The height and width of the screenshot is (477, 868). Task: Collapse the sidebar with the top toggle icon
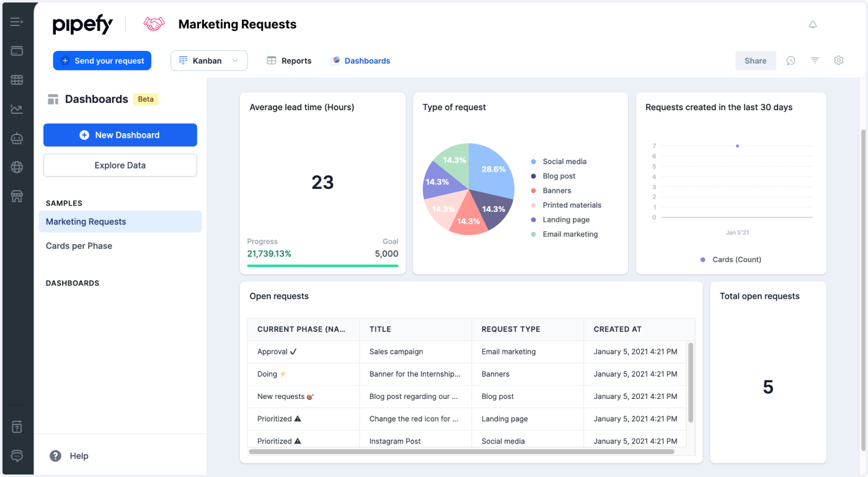coord(17,20)
